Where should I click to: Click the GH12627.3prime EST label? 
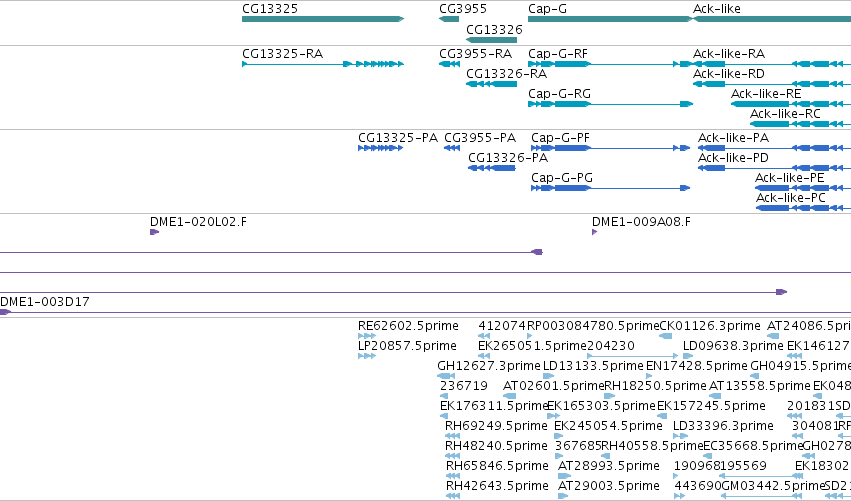489,366
